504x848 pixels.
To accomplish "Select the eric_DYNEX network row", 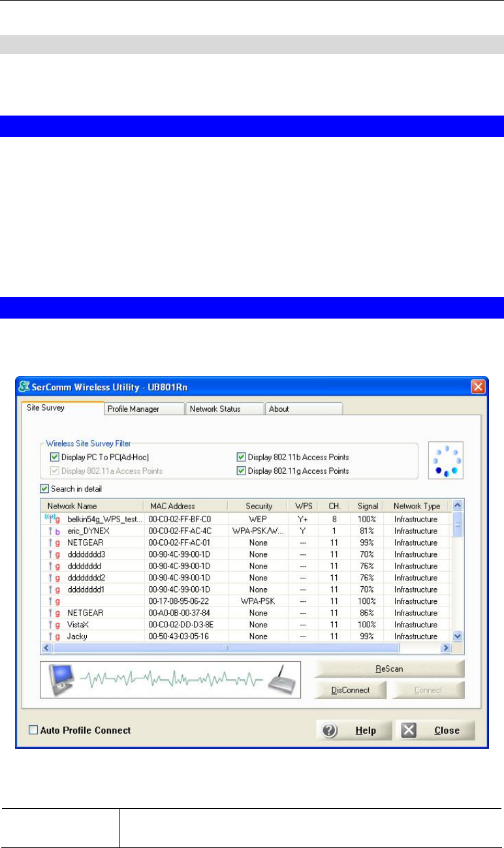I will click(246, 531).
